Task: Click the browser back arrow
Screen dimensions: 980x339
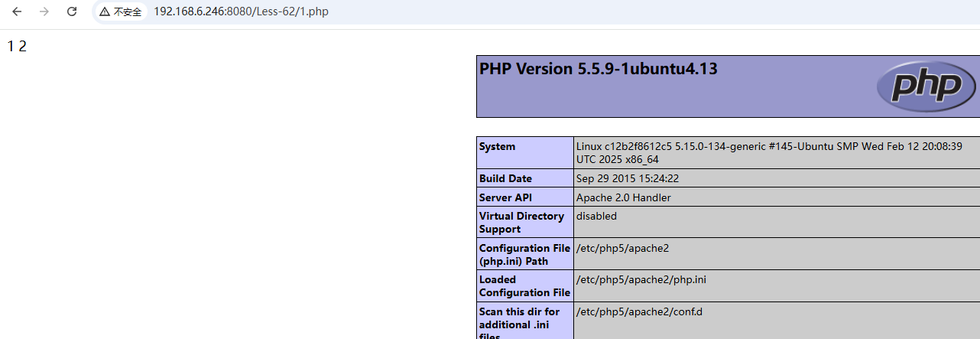Action: click(x=17, y=11)
